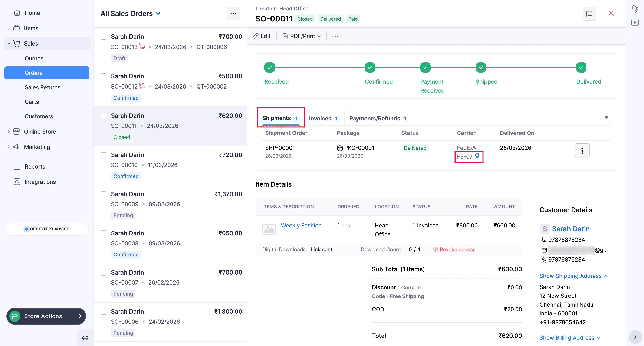The image size is (644, 346).
Task: Click the Edit pencil button
Action: 262,36
